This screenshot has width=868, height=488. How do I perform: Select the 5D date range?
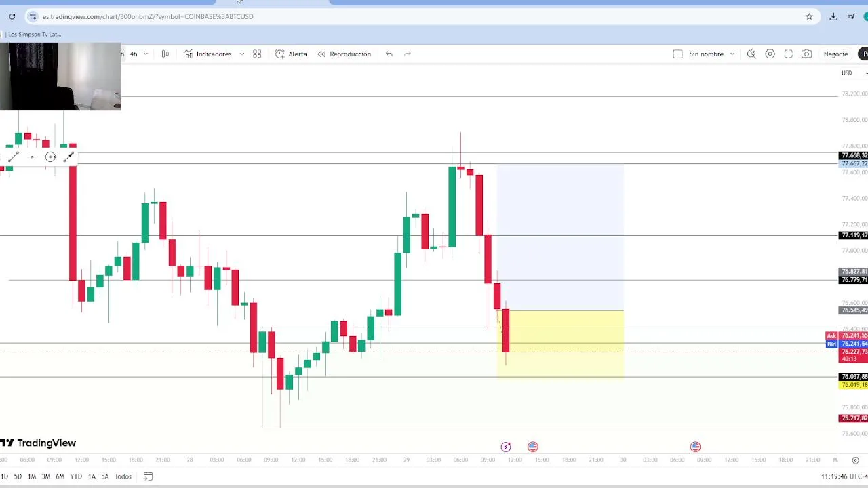click(x=18, y=476)
